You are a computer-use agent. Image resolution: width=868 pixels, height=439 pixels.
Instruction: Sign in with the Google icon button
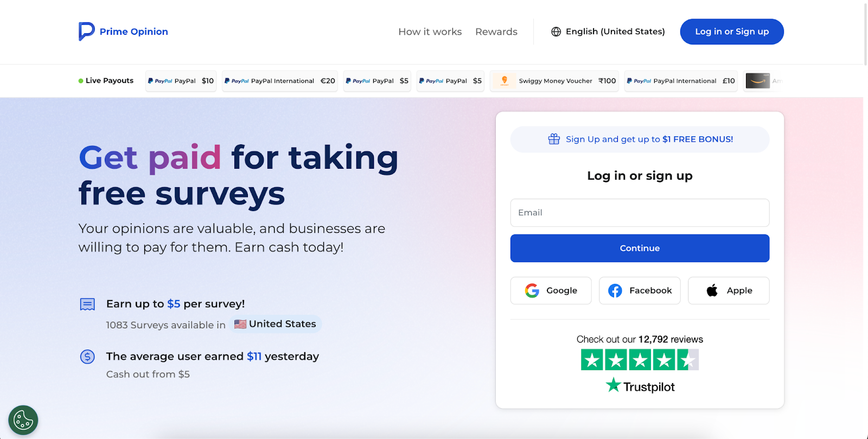point(551,291)
